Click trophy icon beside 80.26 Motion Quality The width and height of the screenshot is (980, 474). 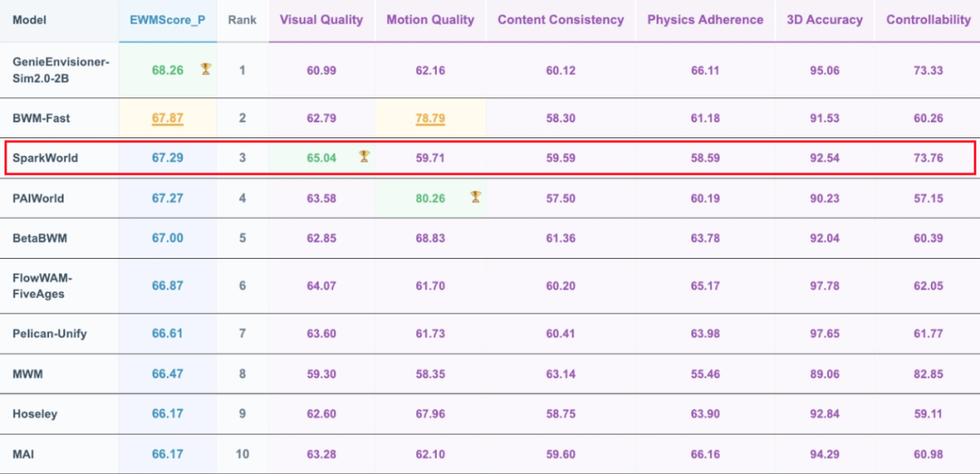[x=475, y=198]
